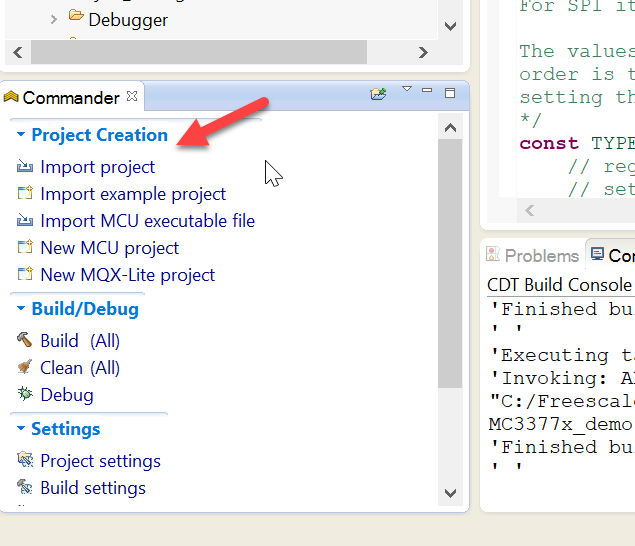Click the Build settings icon
635x546 pixels.
(25, 488)
